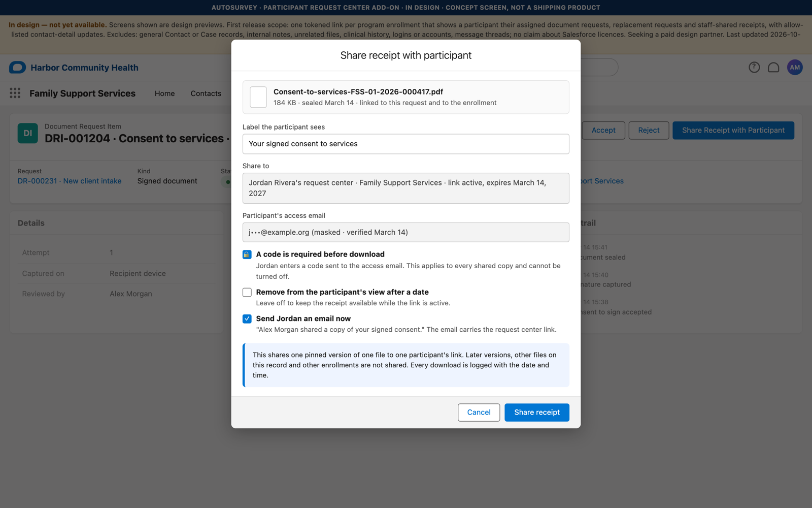This screenshot has height=508, width=812.
Task: Click the Consent-to-services PDF file name
Action: (x=358, y=92)
